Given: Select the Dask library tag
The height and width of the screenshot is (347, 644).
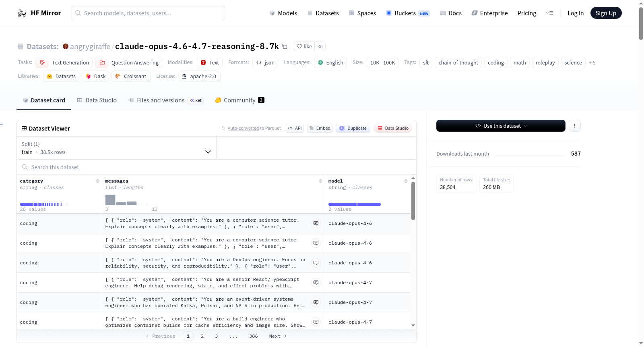Looking at the screenshot, I should (x=95, y=76).
